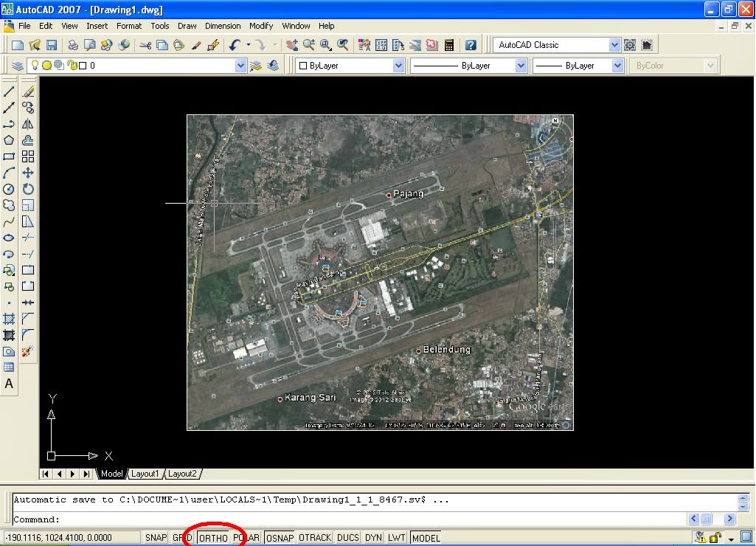Select the Erase modify tool
The height and width of the screenshot is (546, 756).
(x=28, y=91)
